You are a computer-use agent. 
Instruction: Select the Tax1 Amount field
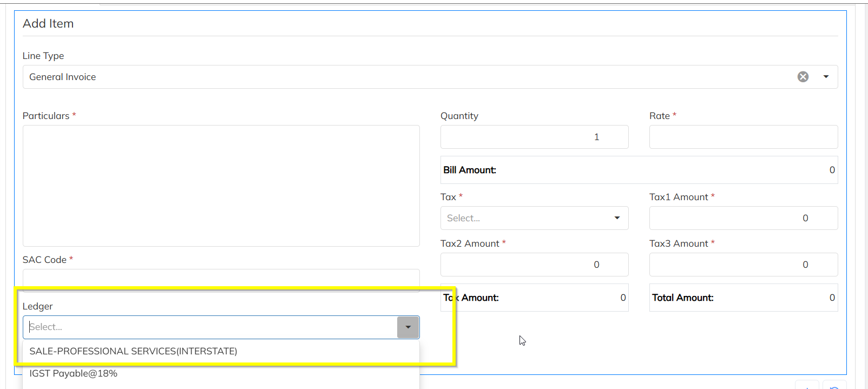point(743,218)
